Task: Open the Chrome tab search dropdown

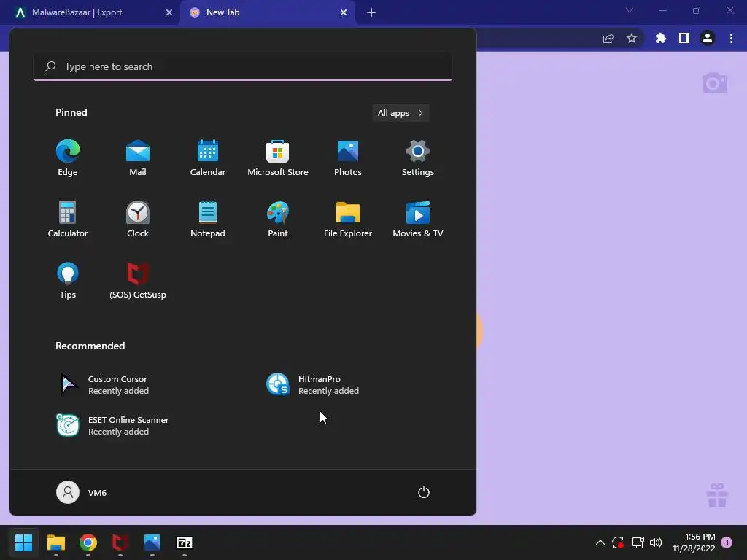Action: 630,10
